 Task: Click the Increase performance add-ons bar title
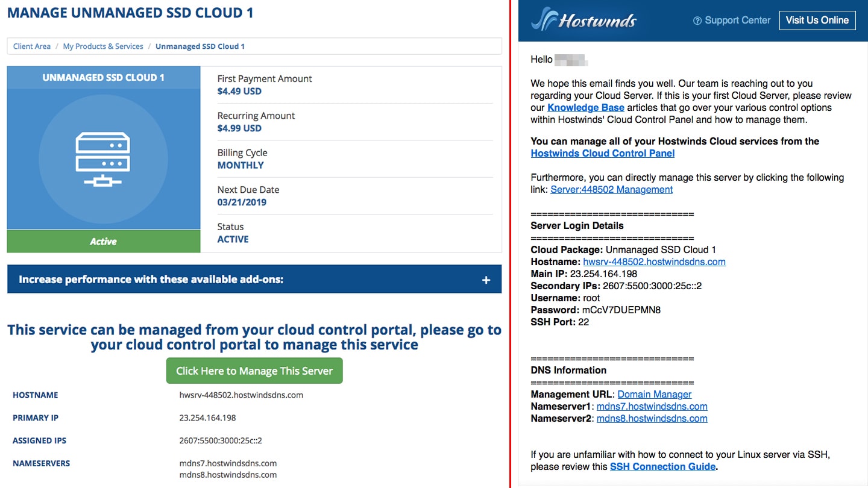(151, 280)
